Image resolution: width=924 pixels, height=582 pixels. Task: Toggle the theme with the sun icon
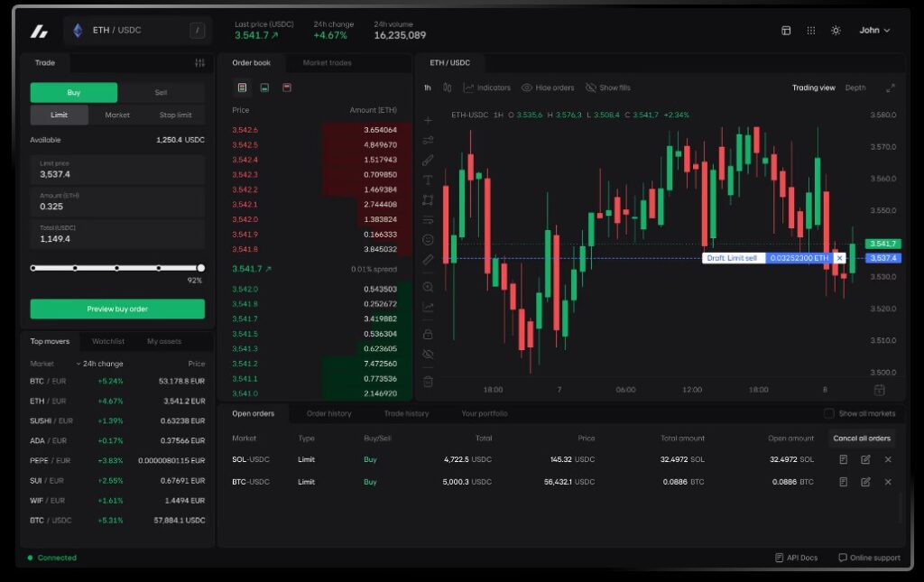pyautogui.click(x=836, y=30)
